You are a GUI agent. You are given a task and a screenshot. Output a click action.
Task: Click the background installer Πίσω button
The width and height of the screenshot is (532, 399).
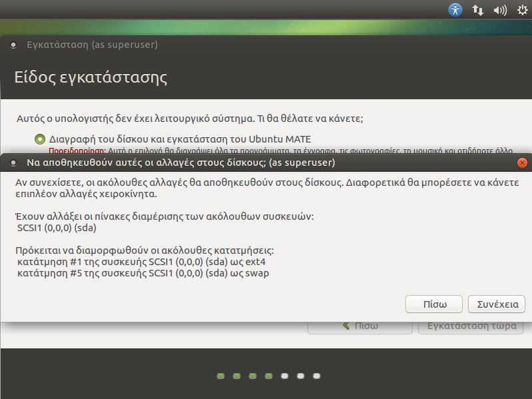[360, 326]
